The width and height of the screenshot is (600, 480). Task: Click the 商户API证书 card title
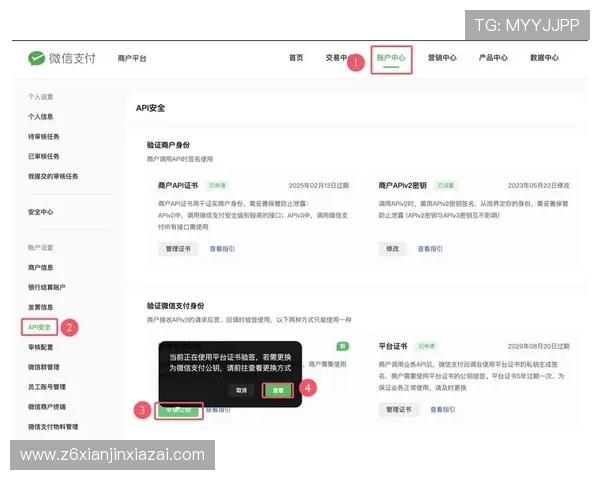coord(178,186)
